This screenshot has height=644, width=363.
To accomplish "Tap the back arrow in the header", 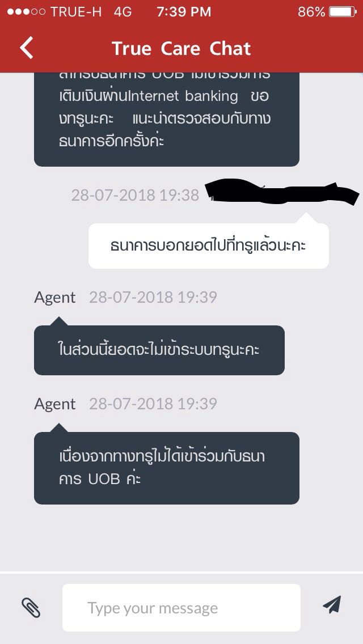I will (27, 48).
